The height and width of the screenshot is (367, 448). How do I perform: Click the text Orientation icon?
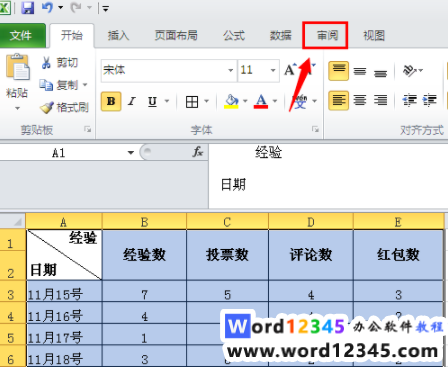[410, 70]
